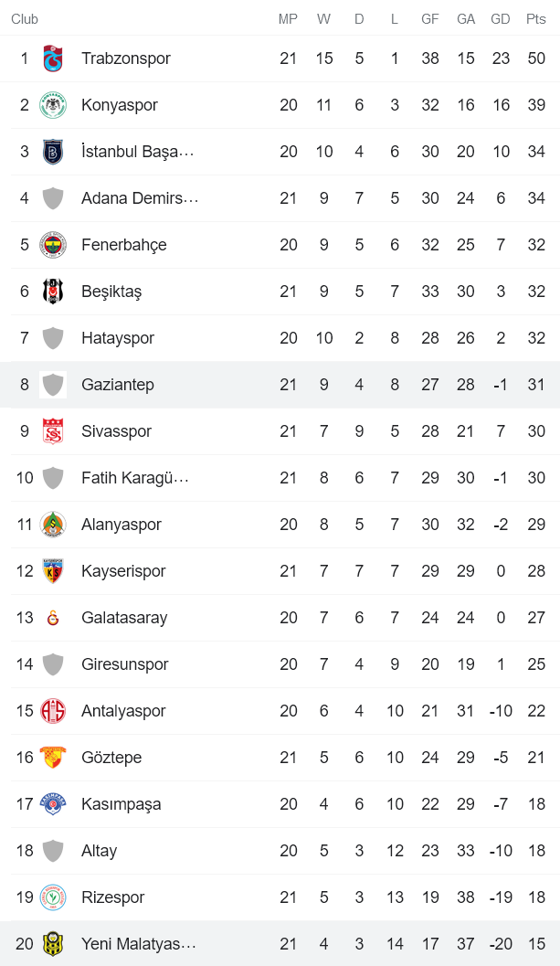Click the Trabzonspor club crest
This screenshot has height=966, width=560.
tap(54, 58)
